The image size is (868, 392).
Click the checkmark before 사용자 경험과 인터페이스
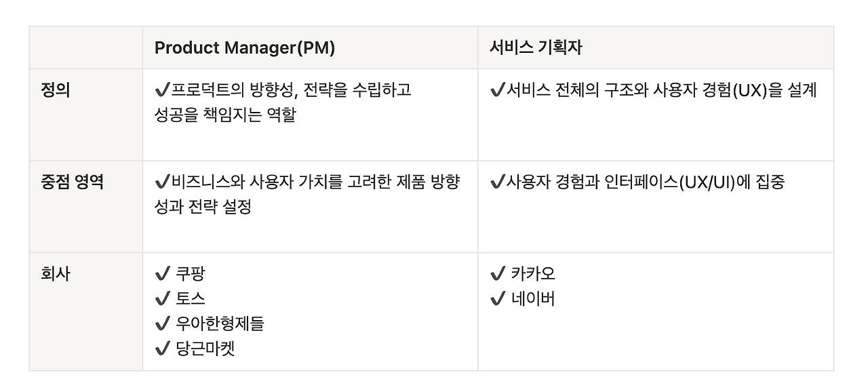pos(497,182)
